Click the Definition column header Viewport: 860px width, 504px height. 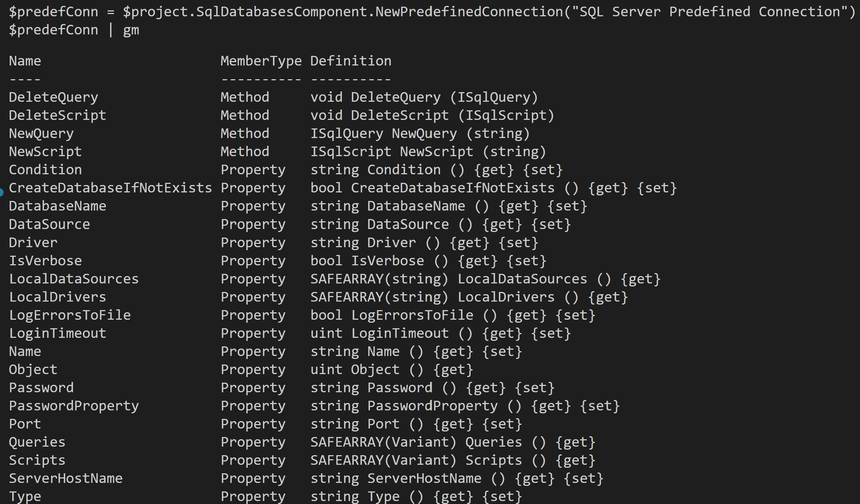pos(350,60)
